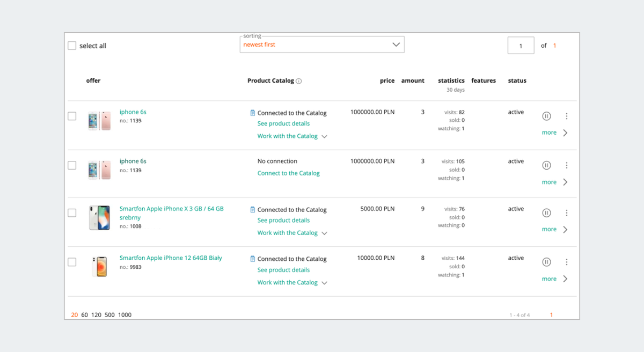This screenshot has height=352, width=644.
Task: Click the 5000.00 PLN price
Action: 377,209
